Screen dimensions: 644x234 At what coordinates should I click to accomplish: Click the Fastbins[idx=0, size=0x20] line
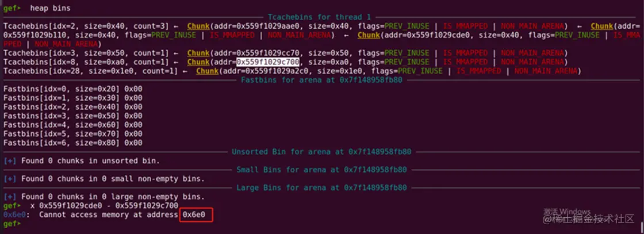pos(72,89)
